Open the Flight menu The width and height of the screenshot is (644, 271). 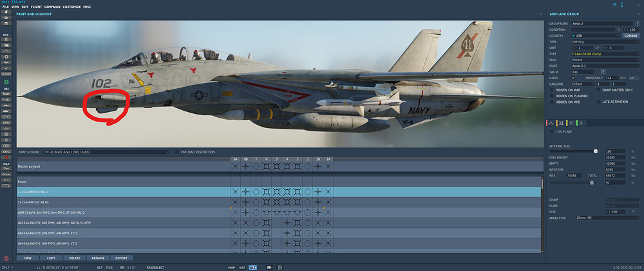37,6
